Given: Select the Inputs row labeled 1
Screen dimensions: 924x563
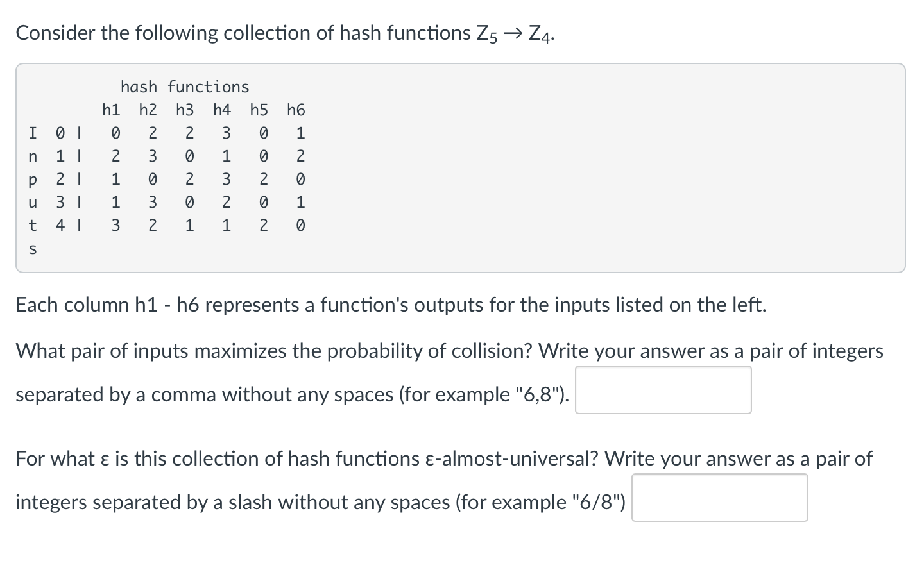Looking at the screenshot, I should tap(60, 156).
